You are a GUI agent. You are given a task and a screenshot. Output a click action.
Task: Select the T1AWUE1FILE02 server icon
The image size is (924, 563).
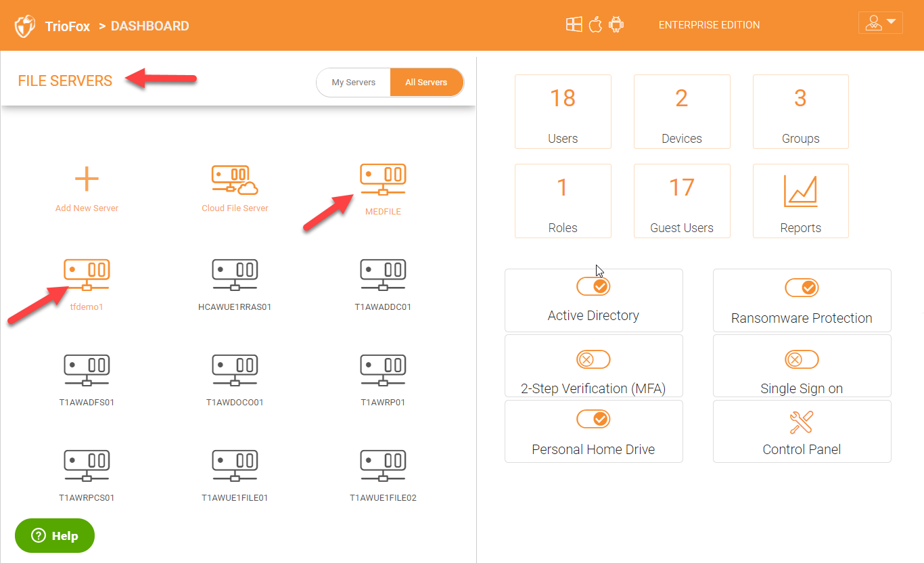(383, 467)
